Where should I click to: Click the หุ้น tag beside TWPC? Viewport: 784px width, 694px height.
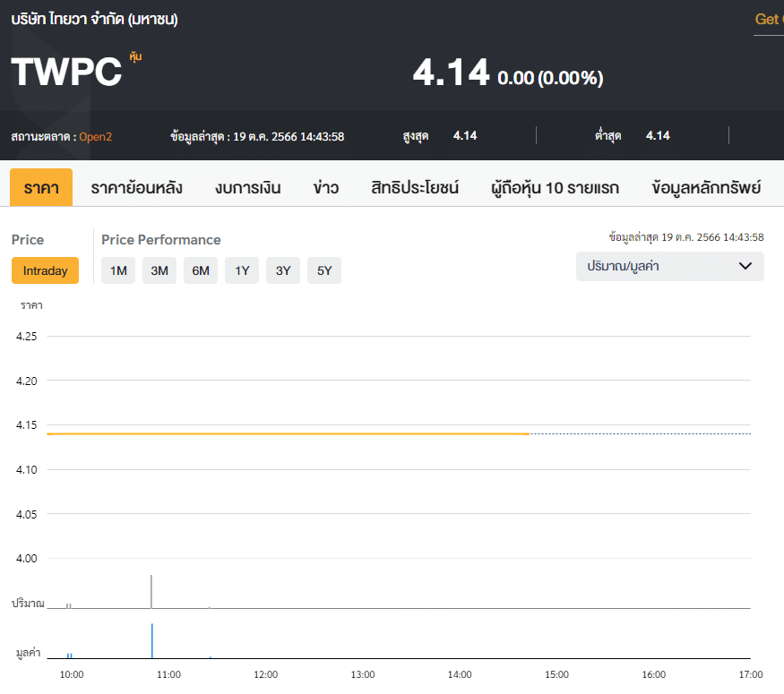coord(135,56)
